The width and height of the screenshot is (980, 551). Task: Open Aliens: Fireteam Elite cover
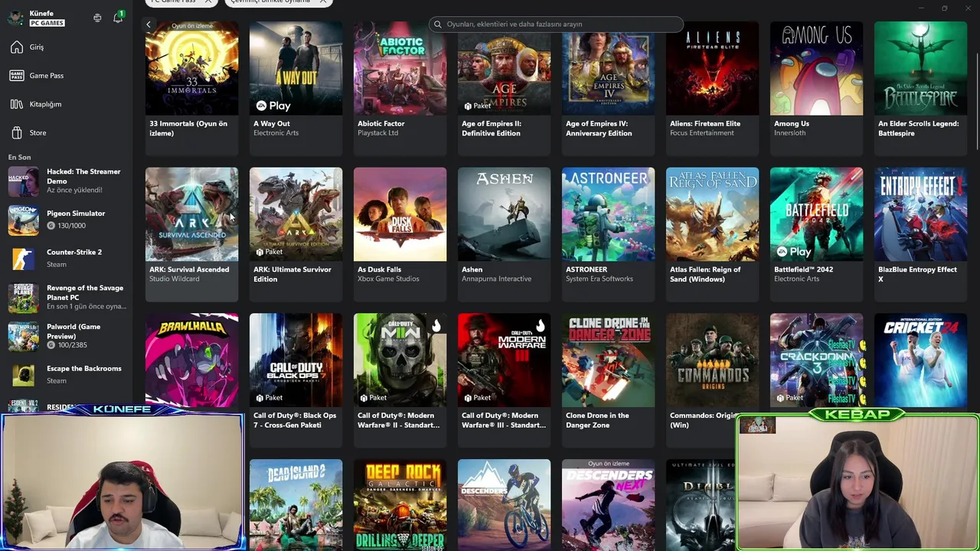coord(712,68)
